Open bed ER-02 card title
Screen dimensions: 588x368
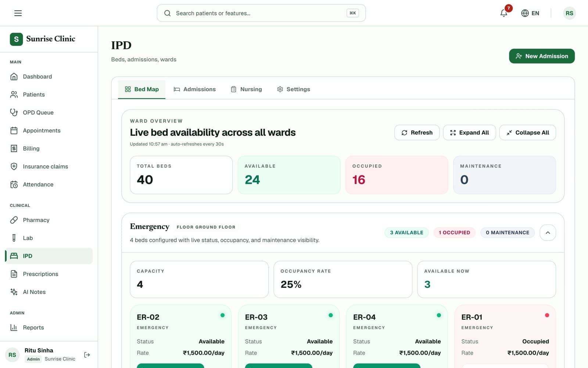pyautogui.click(x=148, y=317)
